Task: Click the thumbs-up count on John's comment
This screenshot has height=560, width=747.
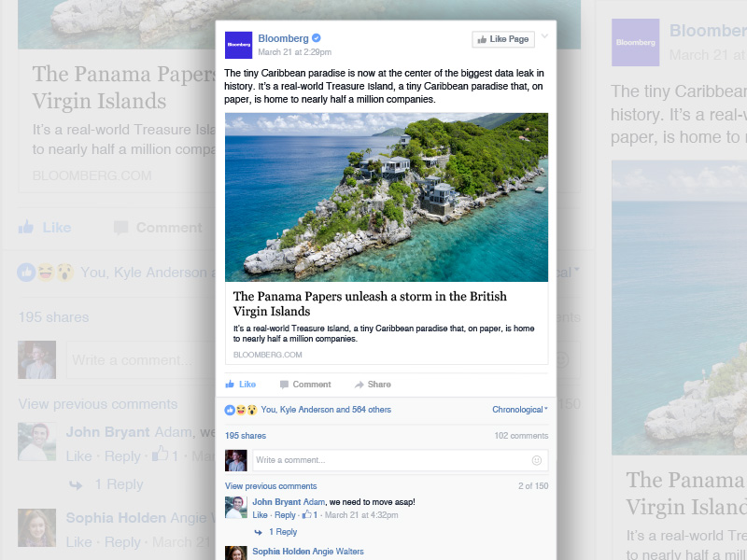Action: pyautogui.click(x=310, y=515)
